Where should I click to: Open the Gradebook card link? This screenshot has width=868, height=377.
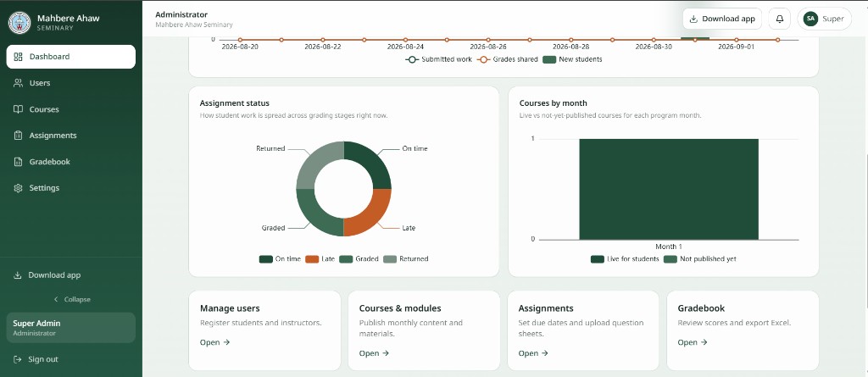click(x=693, y=342)
